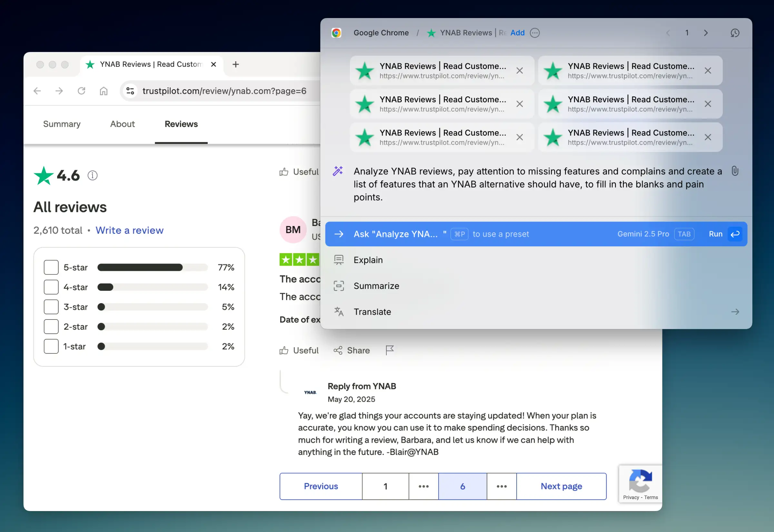Expand pagination ellipsis before page 6
The width and height of the screenshot is (774, 532).
click(x=423, y=486)
